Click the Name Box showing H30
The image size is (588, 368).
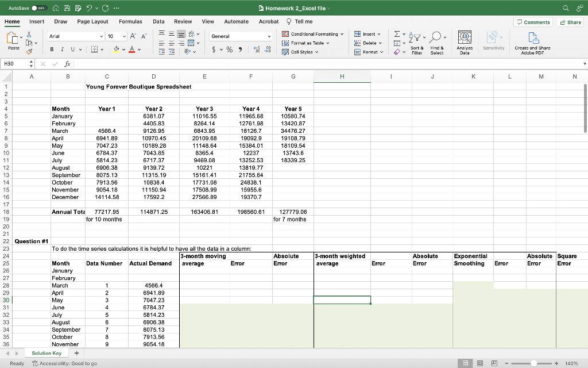pos(11,65)
